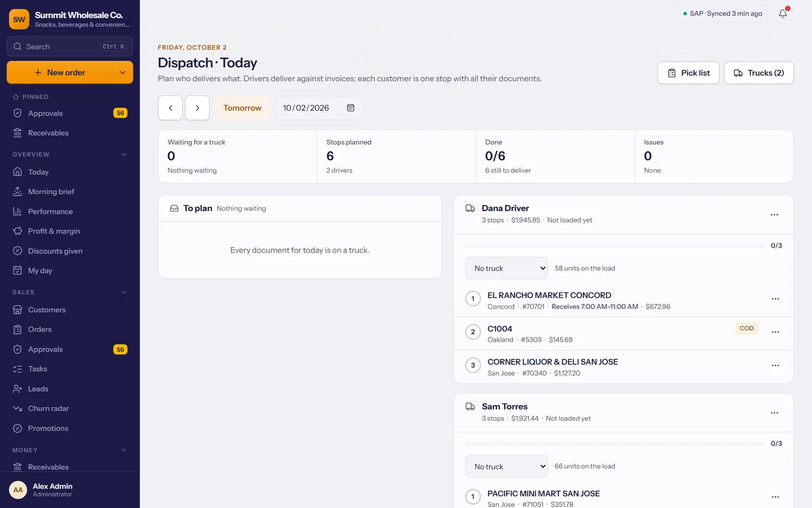812x508 pixels.
Task: Open Performance in the sidebar
Action: tap(70, 211)
